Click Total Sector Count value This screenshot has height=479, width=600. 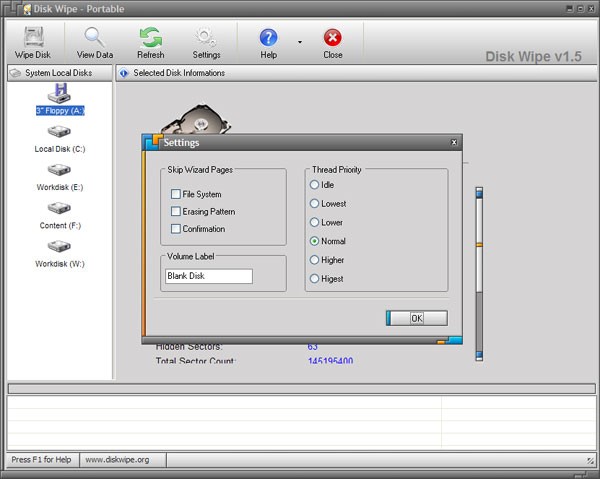click(331, 360)
